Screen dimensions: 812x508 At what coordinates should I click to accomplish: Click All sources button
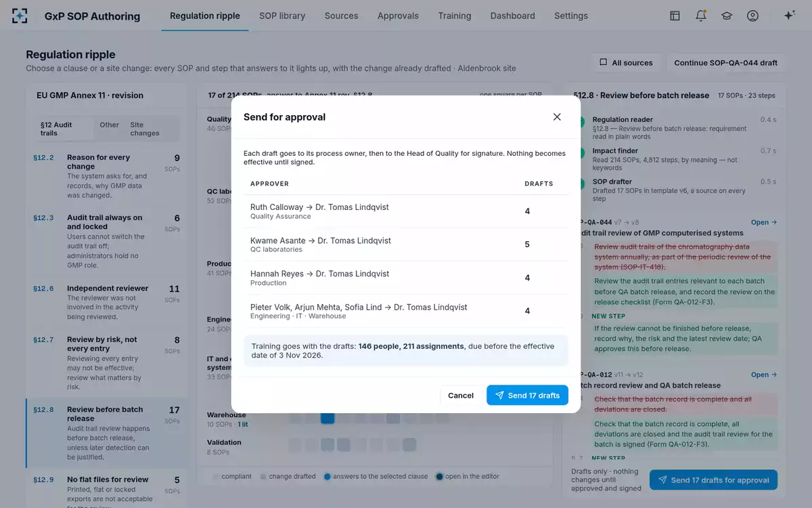[627, 63]
